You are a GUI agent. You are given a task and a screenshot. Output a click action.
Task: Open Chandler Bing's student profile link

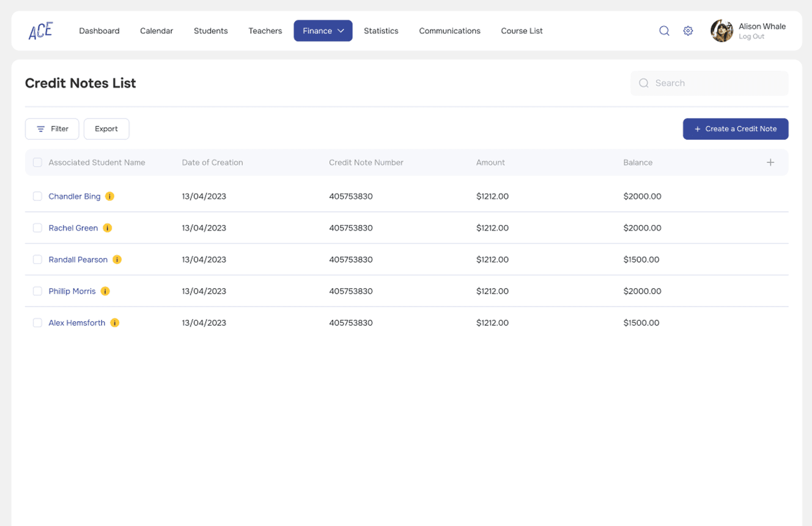point(74,196)
